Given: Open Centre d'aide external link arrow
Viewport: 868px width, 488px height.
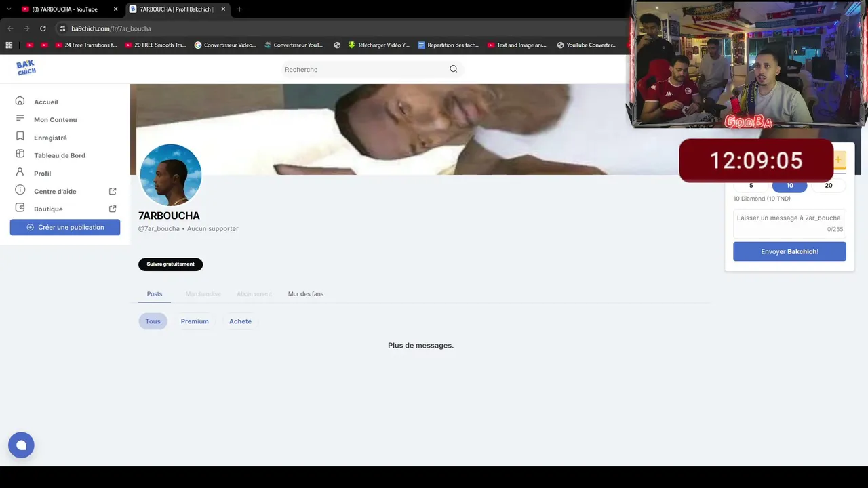Looking at the screenshot, I should 113,191.
